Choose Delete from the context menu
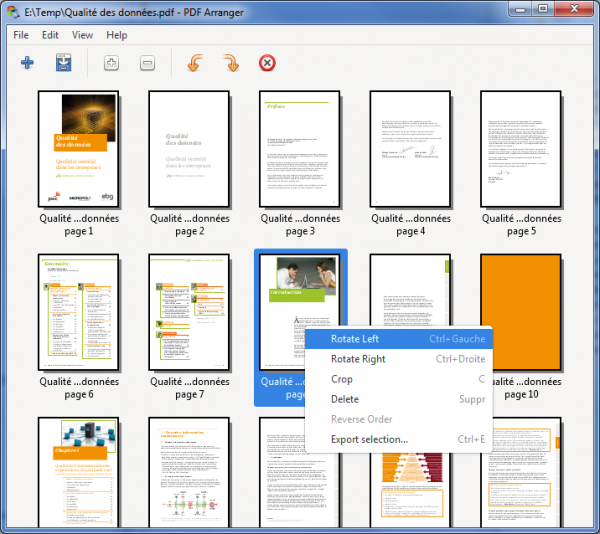Viewport: 600px width, 534px height. pyautogui.click(x=347, y=399)
